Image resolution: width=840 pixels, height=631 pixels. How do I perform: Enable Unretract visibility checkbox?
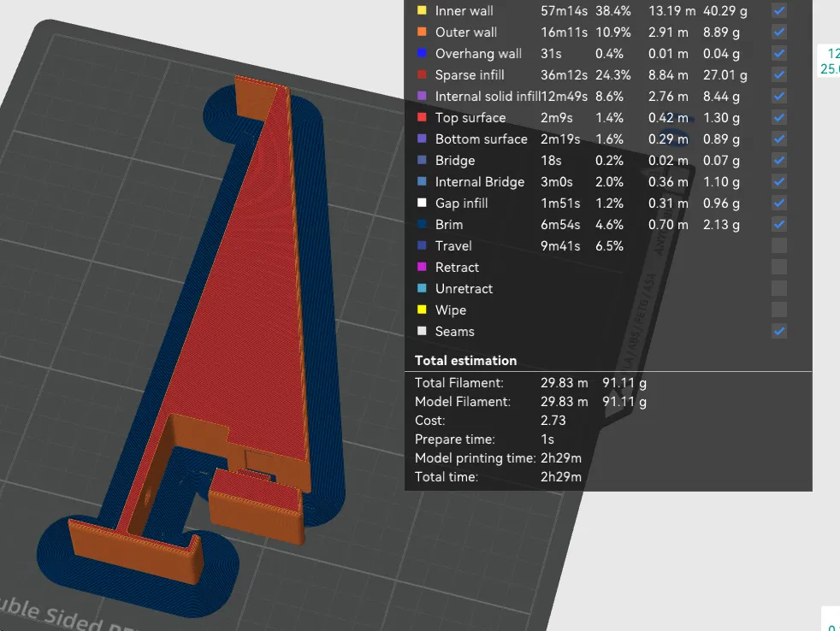coord(779,288)
